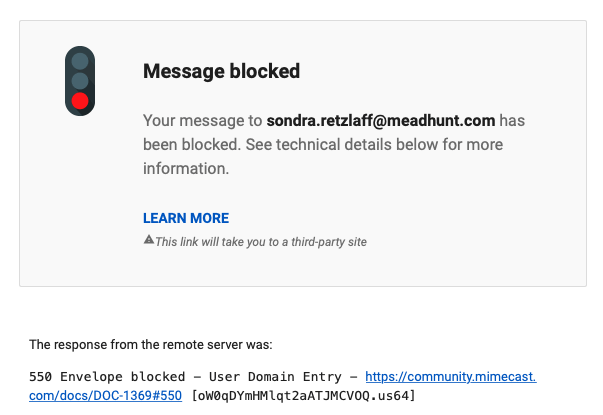Click the 'Your message to' text

[x=203, y=121]
